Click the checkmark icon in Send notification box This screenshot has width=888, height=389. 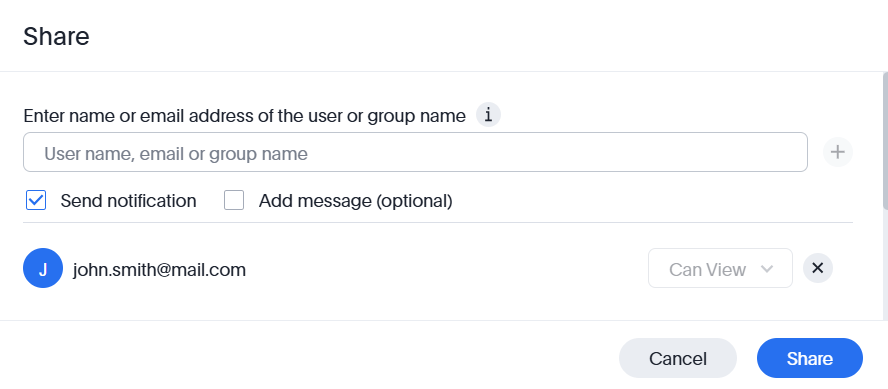(36, 200)
